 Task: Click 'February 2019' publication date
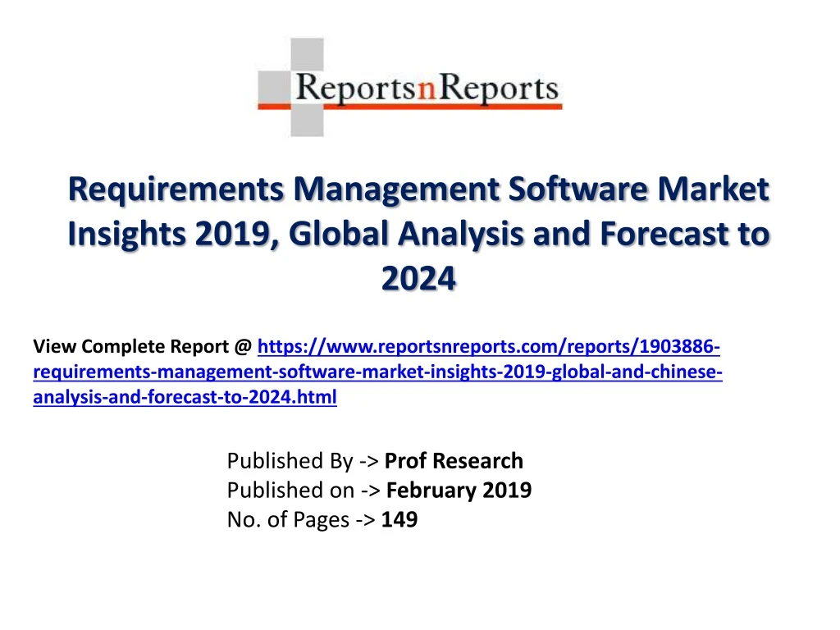coord(459,491)
